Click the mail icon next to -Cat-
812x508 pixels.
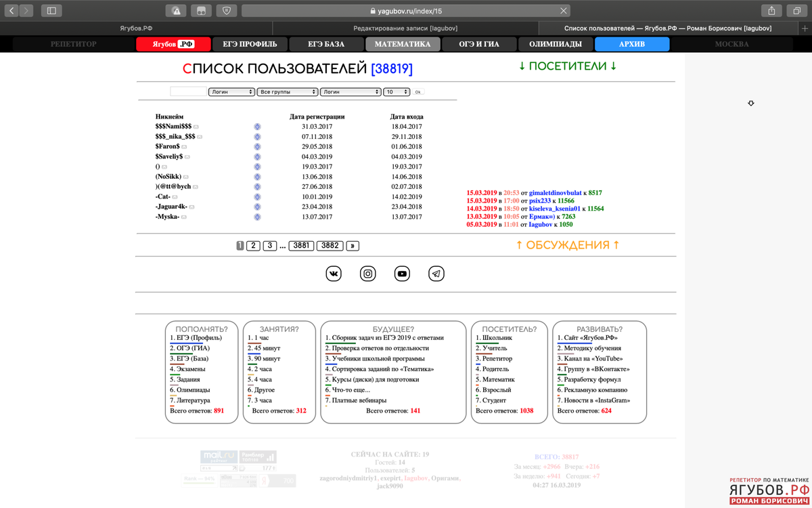click(175, 197)
